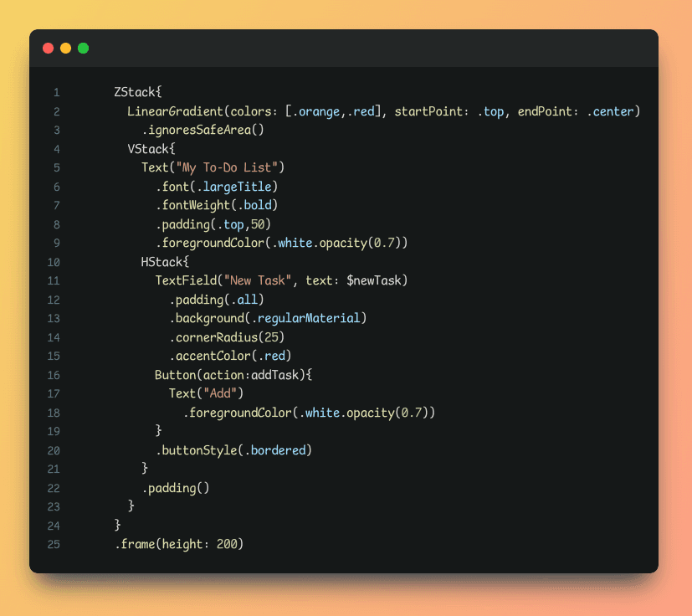692x616 pixels.
Task: Click '.center' endPoint value
Action: 610,111
